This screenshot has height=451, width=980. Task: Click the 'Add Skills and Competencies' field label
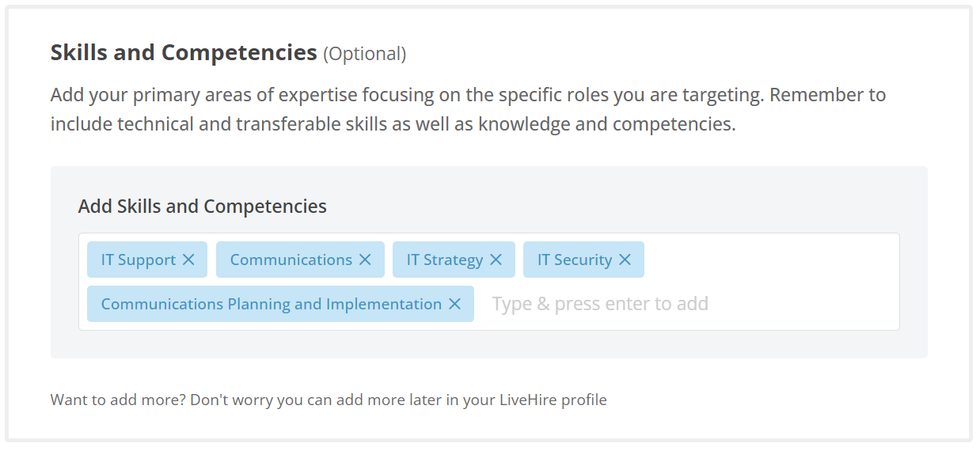(x=202, y=207)
